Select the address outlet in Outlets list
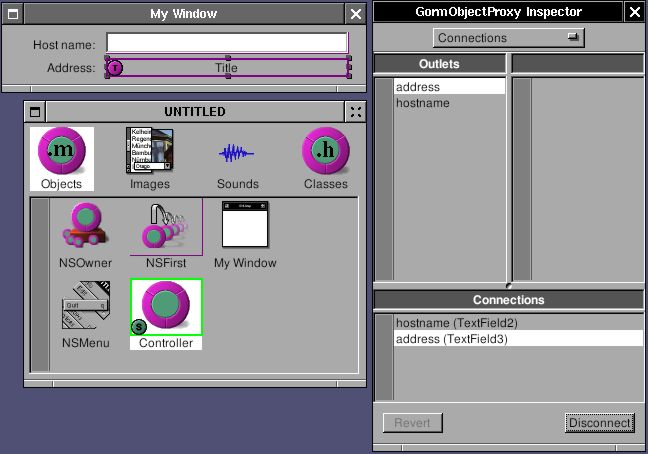648x454 pixels. pyautogui.click(x=449, y=87)
